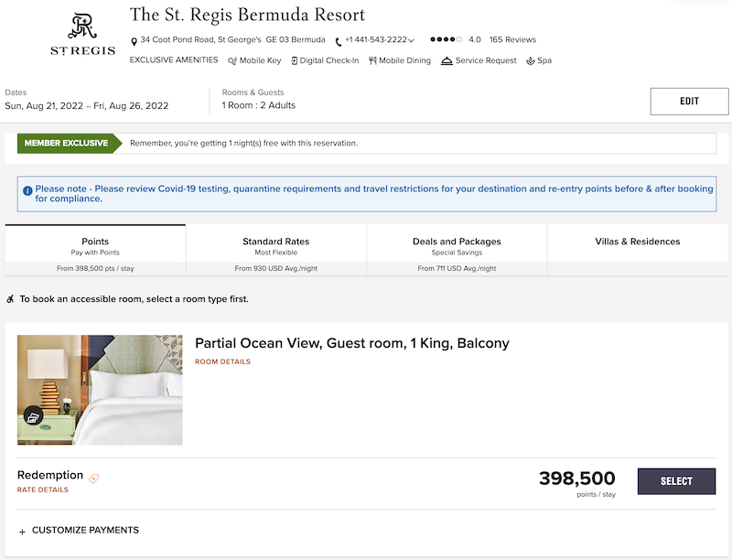Click the blue info icon in notice
732x560 pixels.
tap(27, 191)
